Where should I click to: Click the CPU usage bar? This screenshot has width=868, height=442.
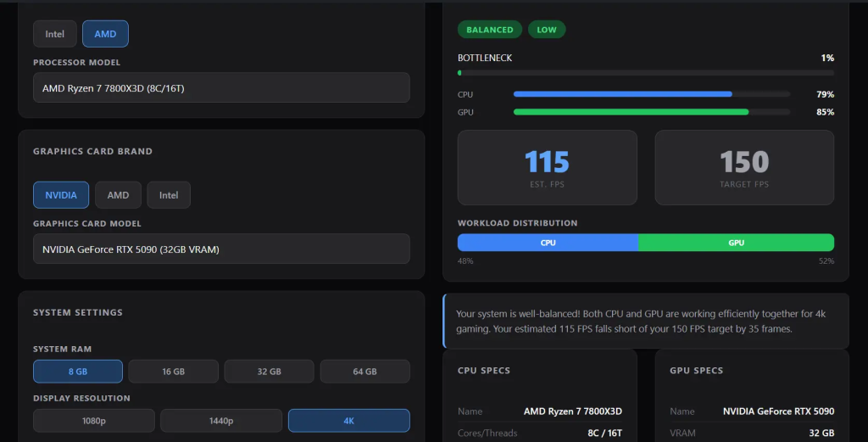pos(652,94)
